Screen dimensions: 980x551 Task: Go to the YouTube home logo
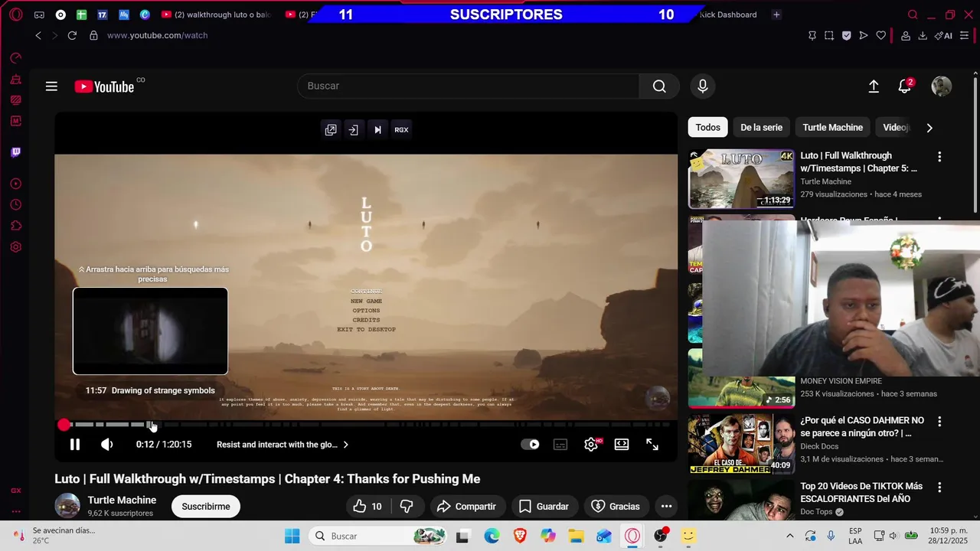point(105,86)
